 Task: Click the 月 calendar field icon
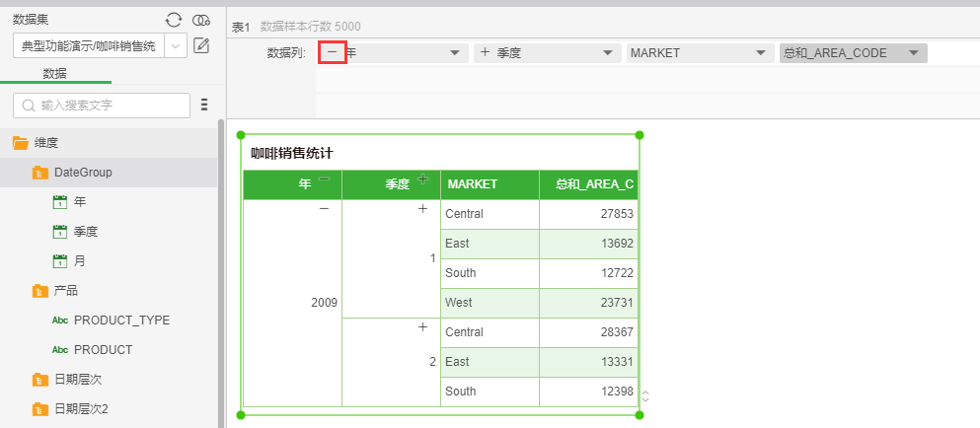[59, 261]
